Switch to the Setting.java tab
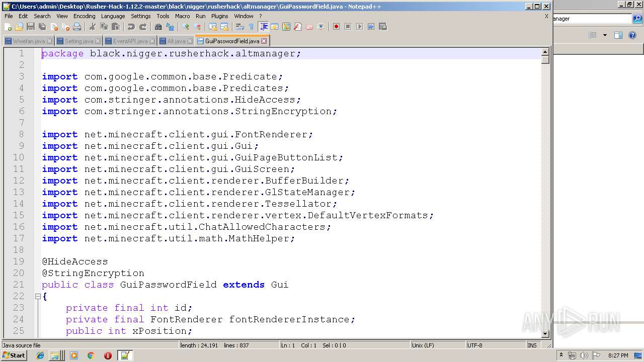 79,41
